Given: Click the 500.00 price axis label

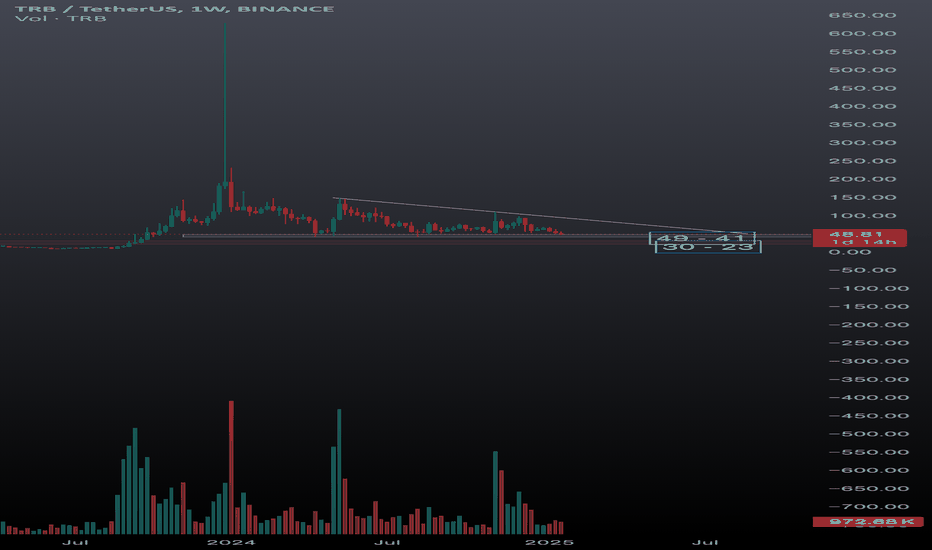Looking at the screenshot, I should (862, 70).
